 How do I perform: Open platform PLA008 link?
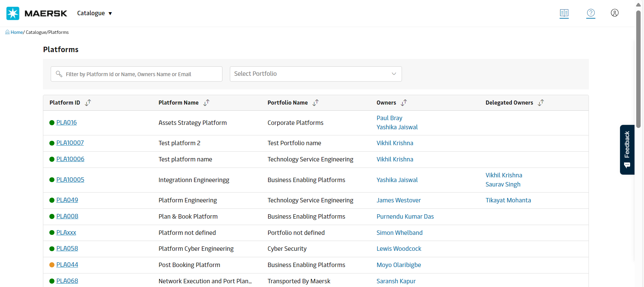(67, 216)
